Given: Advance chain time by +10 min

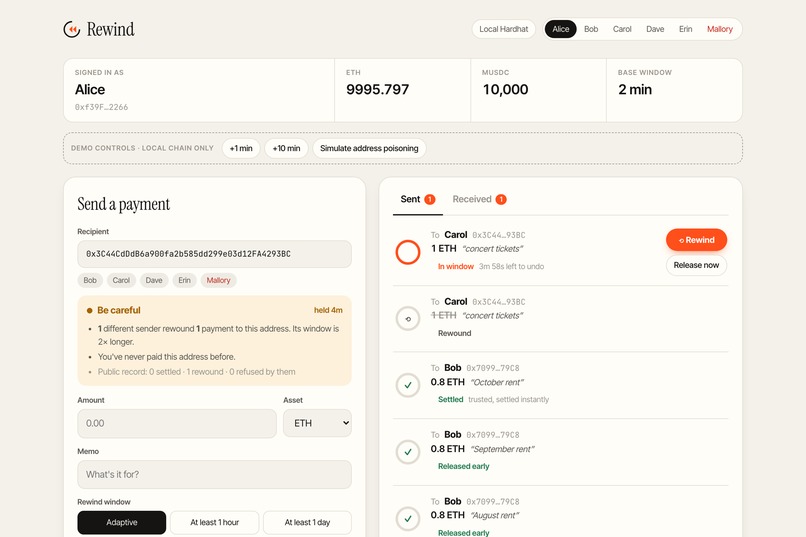Looking at the screenshot, I should point(286,149).
